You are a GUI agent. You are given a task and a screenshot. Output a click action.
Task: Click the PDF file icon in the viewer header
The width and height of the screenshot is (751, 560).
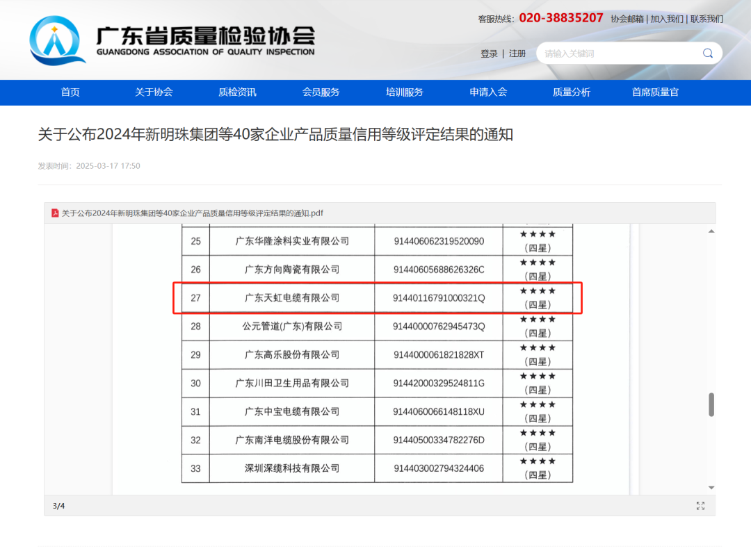pyautogui.click(x=55, y=213)
